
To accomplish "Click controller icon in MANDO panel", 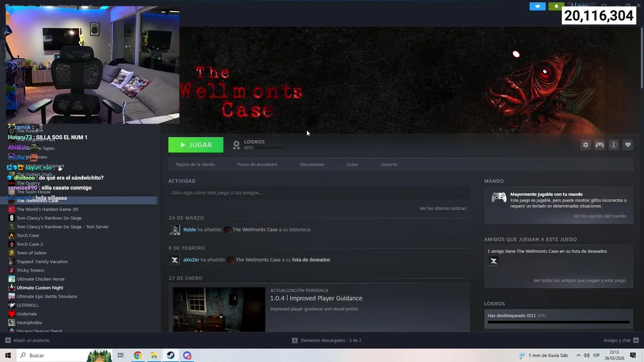I will tap(499, 198).
